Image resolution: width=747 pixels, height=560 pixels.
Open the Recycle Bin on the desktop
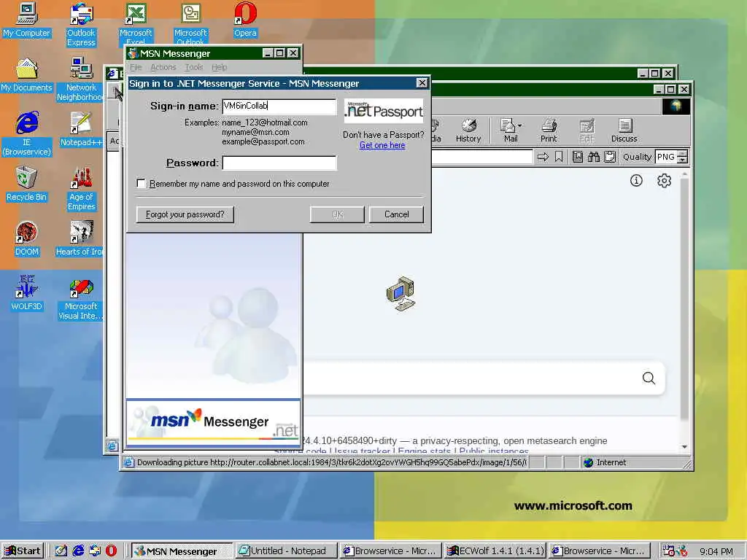point(27,184)
